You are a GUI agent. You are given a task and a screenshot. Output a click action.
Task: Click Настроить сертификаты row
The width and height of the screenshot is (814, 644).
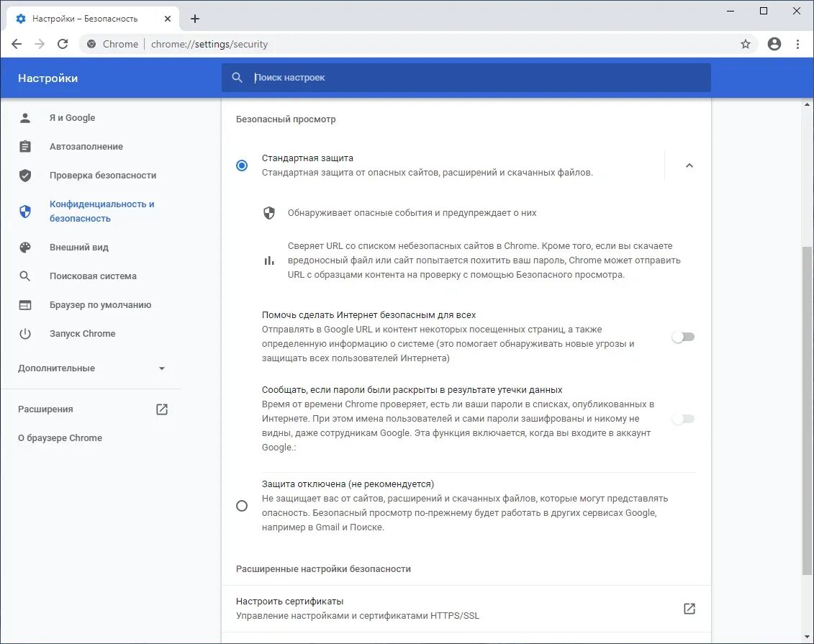point(466,609)
